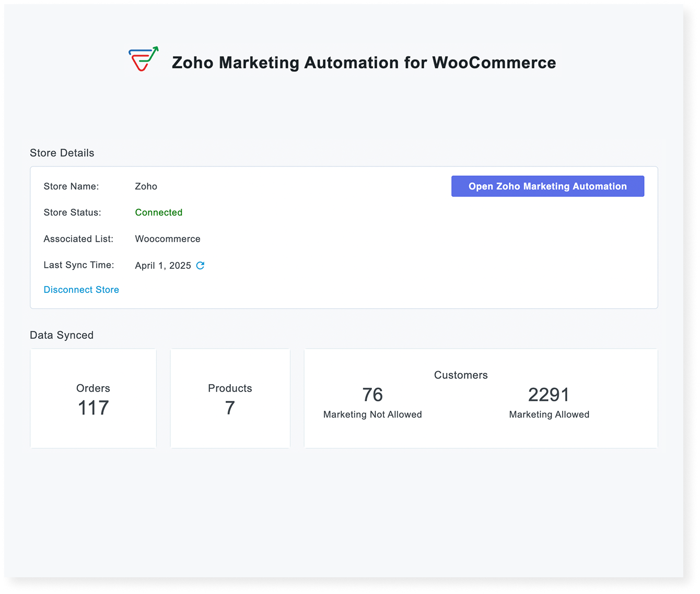Click the refresh sync icon next to April 1, 2025
700x594 pixels.
[200, 265]
